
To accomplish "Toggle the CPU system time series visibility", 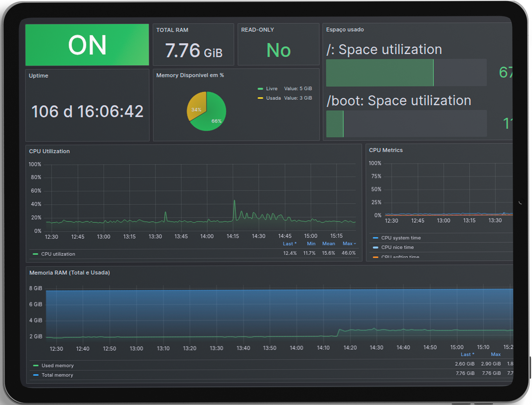I will click(401, 238).
